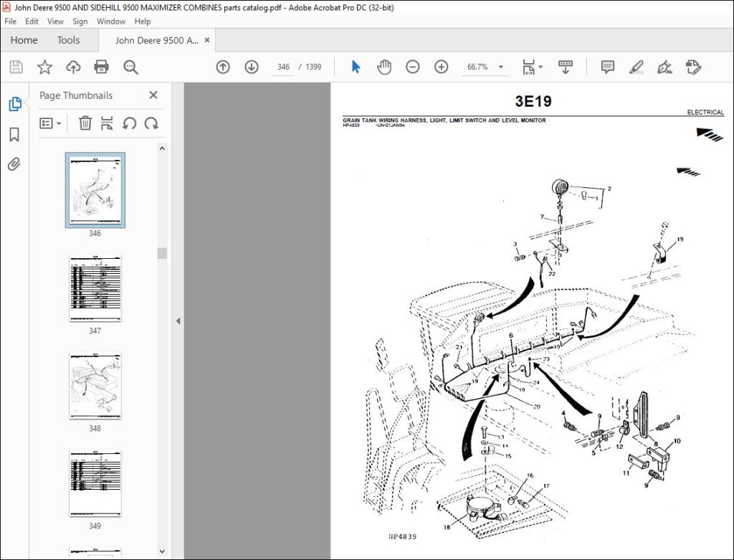Image resolution: width=734 pixels, height=560 pixels.
Task: Open the Window menu
Action: 111,21
